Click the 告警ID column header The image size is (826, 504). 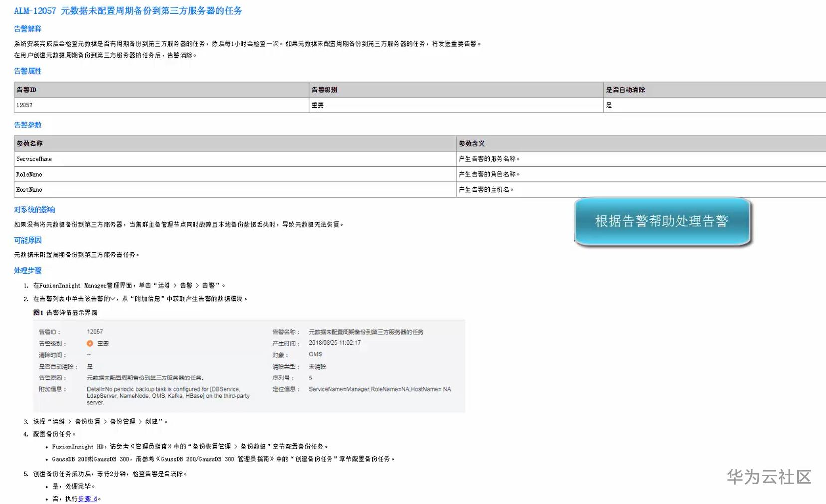pos(162,90)
